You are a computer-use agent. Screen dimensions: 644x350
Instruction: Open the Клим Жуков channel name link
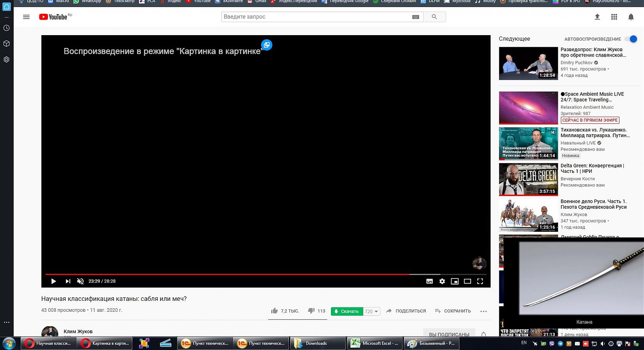[78, 332]
